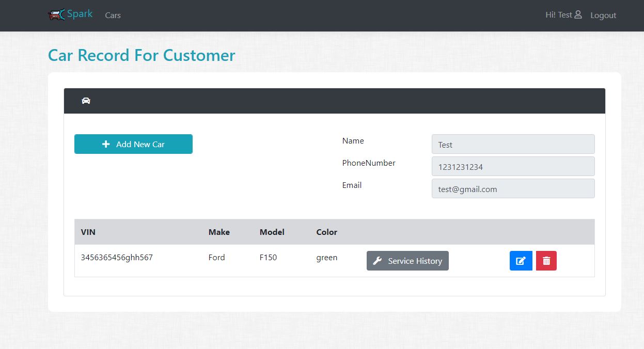Viewport: 644px width, 349px height.
Task: Click the PhoneNumber input field
Action: point(513,167)
